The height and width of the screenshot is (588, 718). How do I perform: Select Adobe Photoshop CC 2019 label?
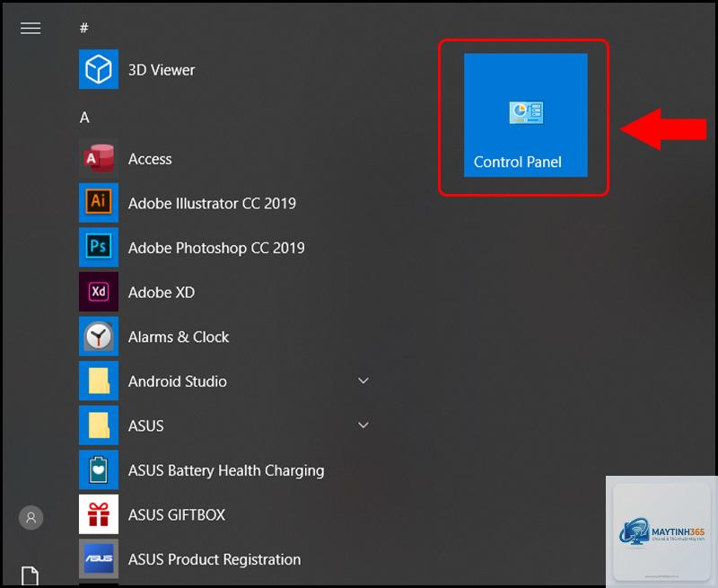[x=216, y=248]
